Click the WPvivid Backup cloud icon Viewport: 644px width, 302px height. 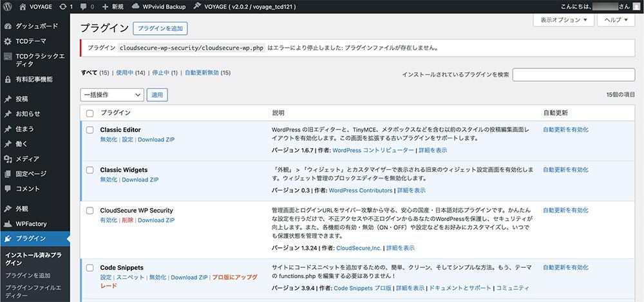[x=136, y=6]
